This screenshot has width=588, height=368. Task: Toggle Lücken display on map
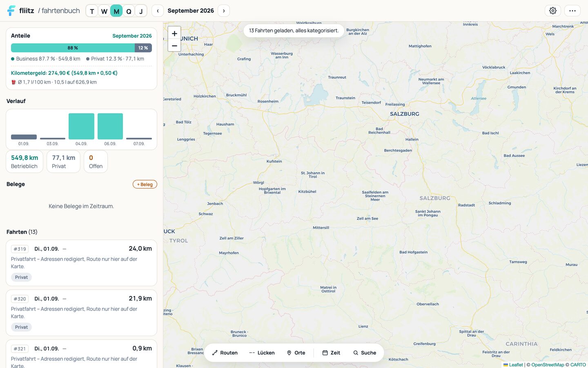(262, 353)
